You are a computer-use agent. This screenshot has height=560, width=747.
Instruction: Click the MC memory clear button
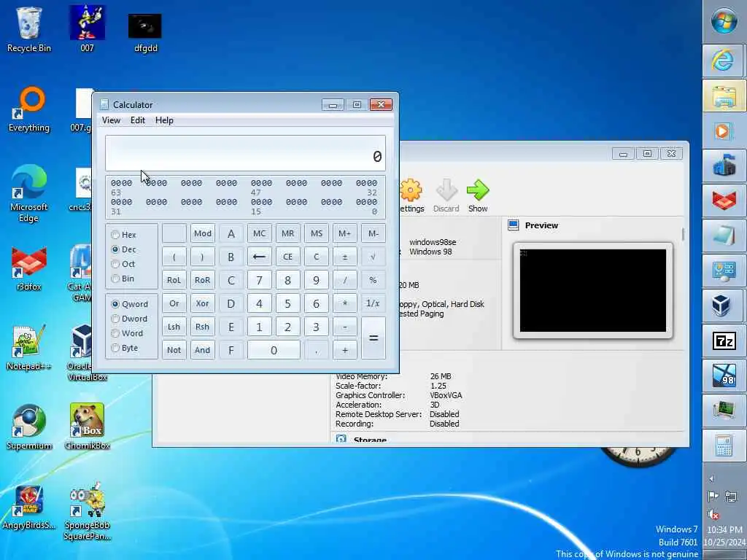(259, 233)
